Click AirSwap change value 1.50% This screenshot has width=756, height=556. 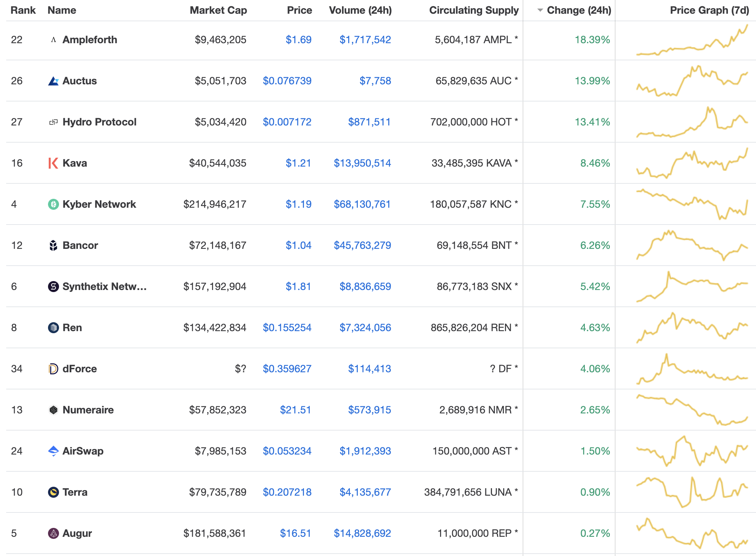(595, 451)
